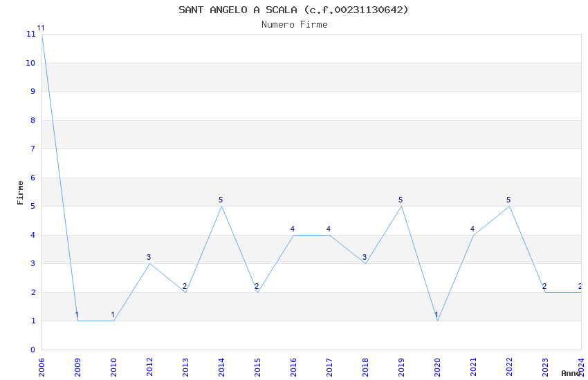Click the value 2 data point for 2023

(546, 292)
